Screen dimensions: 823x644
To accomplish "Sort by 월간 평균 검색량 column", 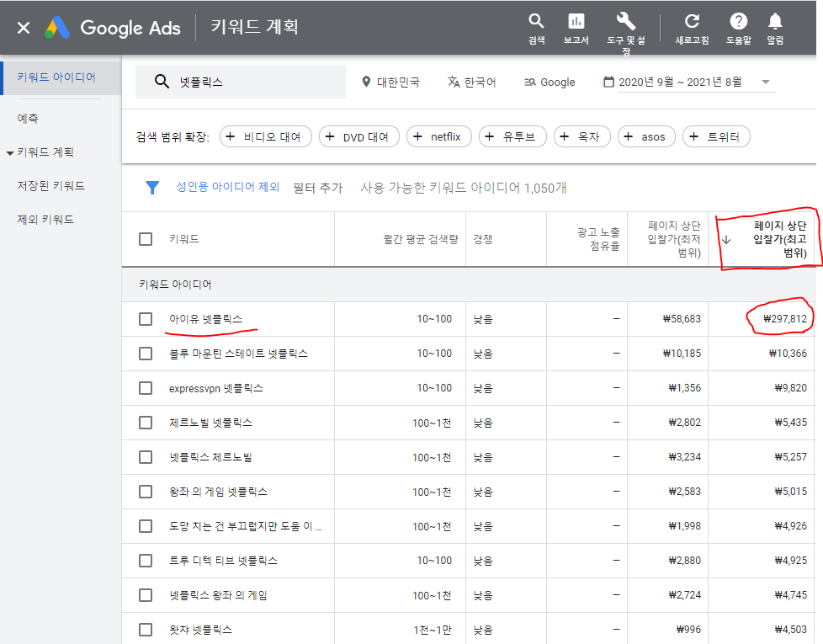I will 421,239.
